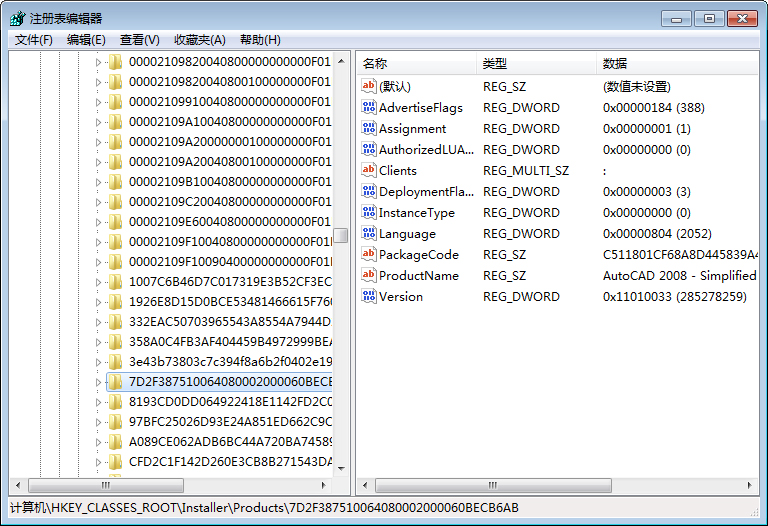Select tree key 3e43b73803c7c394f8a6b2f0402e19 label
Image resolution: width=768 pixels, height=526 pixels.
[x=230, y=362]
